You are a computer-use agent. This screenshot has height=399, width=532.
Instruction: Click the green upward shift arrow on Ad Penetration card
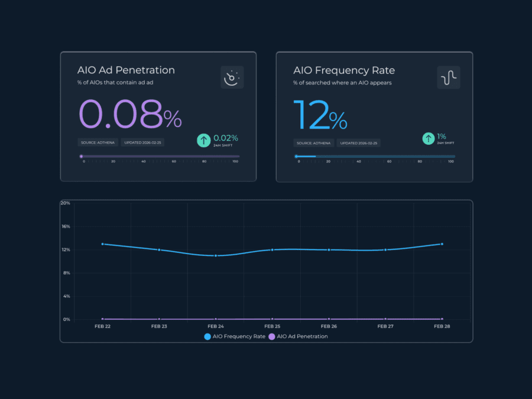click(203, 140)
